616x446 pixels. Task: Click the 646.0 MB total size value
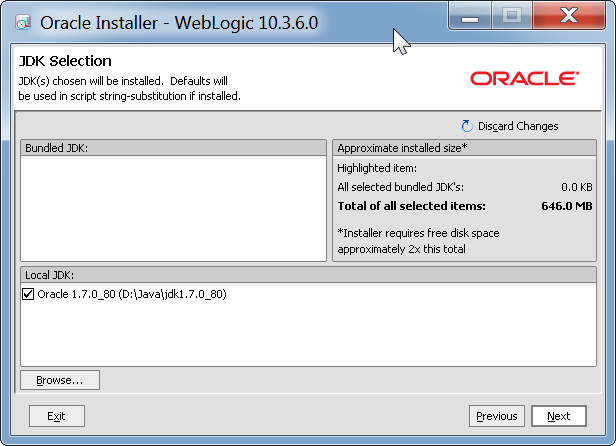[566, 206]
